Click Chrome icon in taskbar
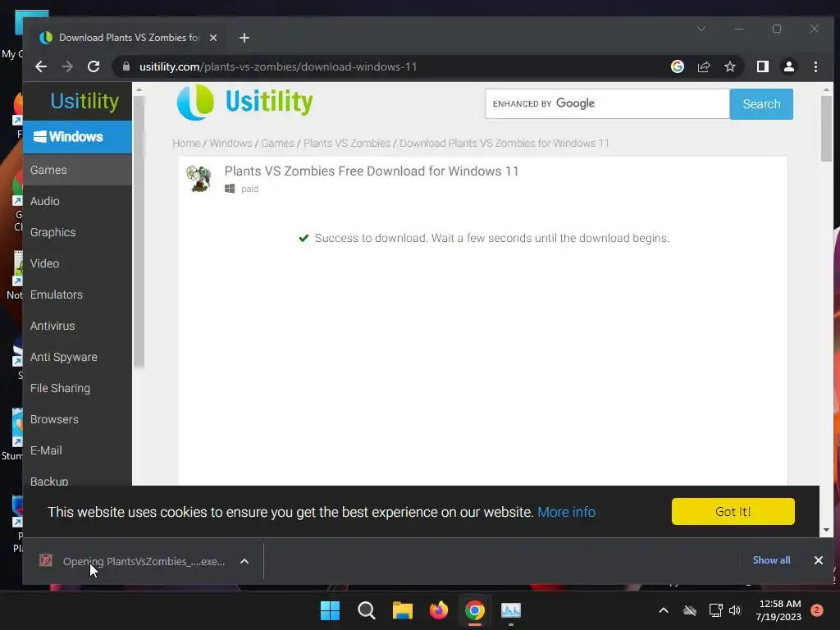Screen dimensions: 840x630 475,610
